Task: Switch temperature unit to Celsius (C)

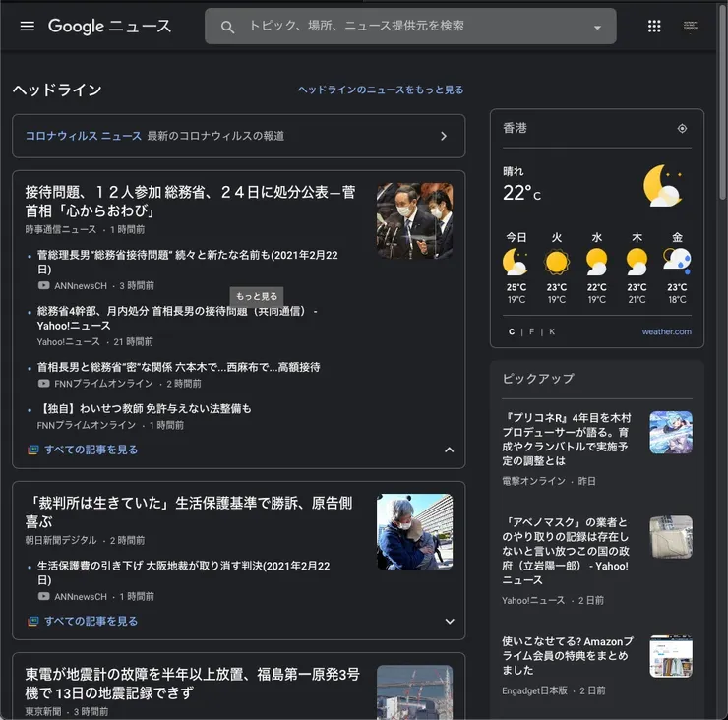Action: click(x=512, y=331)
